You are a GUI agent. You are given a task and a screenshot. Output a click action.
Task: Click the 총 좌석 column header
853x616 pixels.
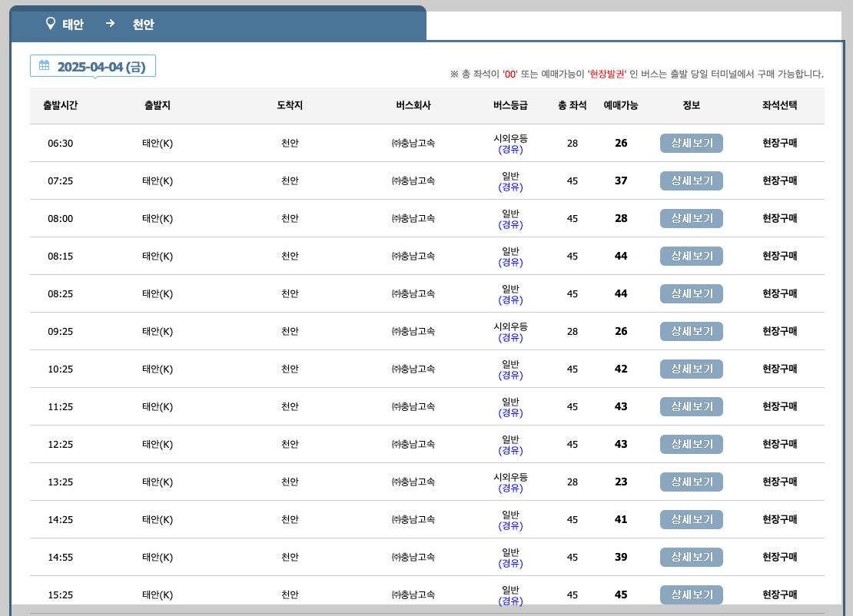click(x=573, y=105)
